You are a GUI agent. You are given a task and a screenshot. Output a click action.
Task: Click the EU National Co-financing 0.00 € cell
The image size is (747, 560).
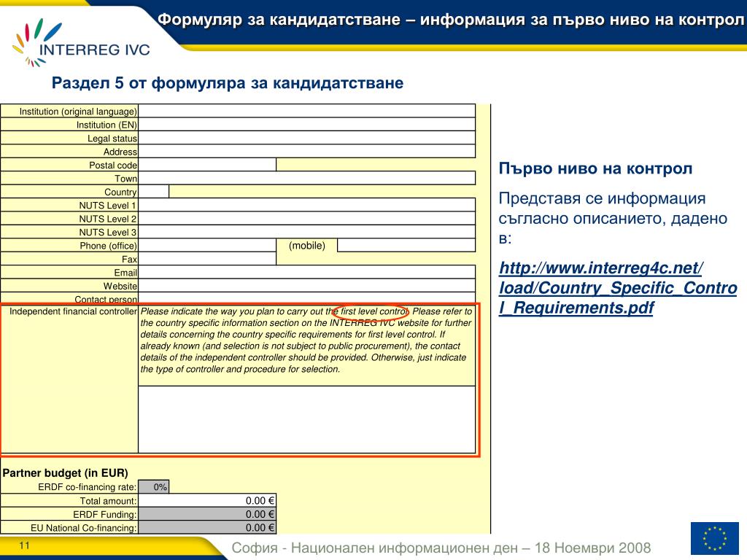point(207,527)
